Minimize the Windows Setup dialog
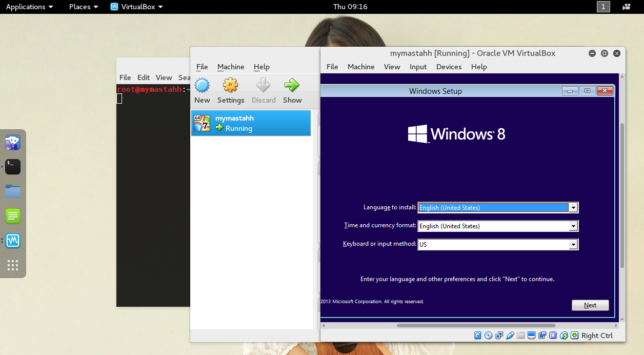Image resolution: width=644 pixels, height=355 pixels. [x=570, y=91]
